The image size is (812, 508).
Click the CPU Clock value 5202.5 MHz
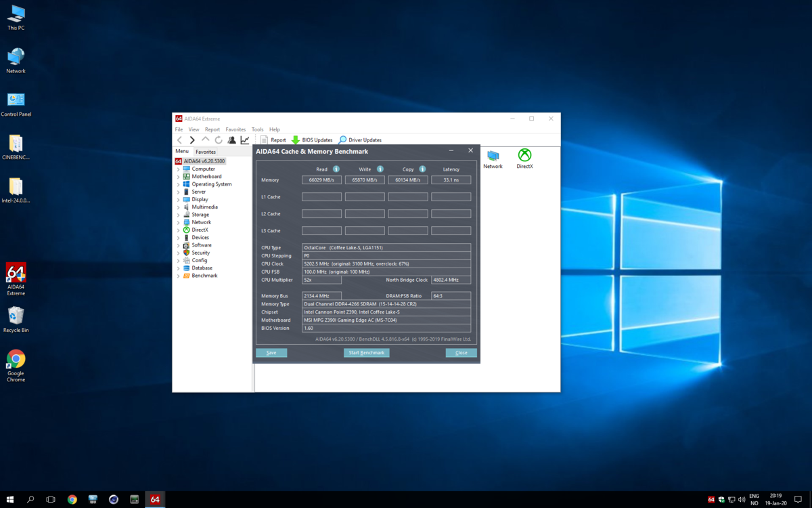386,263
